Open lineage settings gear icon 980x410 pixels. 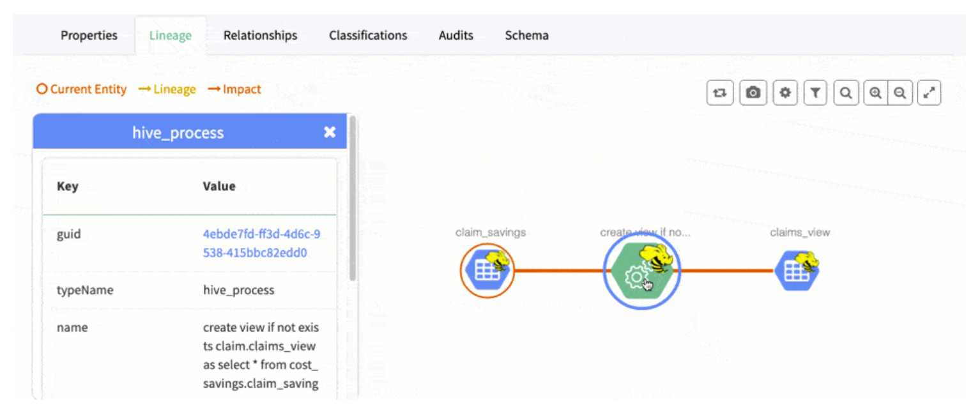click(x=785, y=93)
